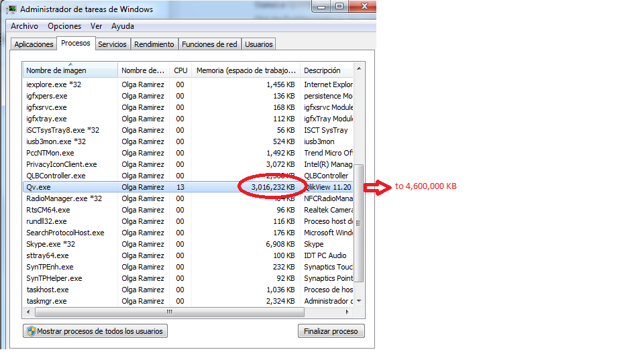Select the PccNTMon.exe process
This screenshot has height=362, width=644.
pyautogui.click(x=188, y=153)
